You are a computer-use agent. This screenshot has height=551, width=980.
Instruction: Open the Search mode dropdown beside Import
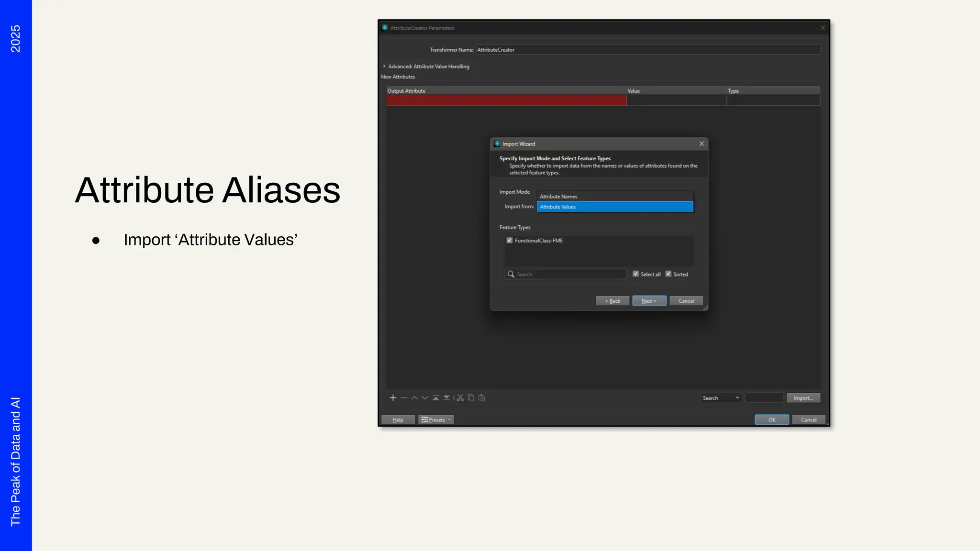point(721,398)
